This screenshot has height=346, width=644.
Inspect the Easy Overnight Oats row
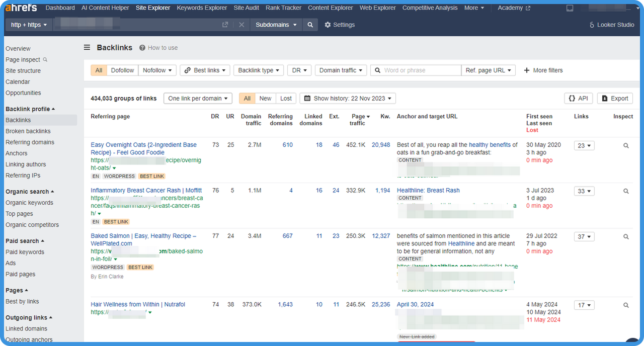tap(626, 145)
